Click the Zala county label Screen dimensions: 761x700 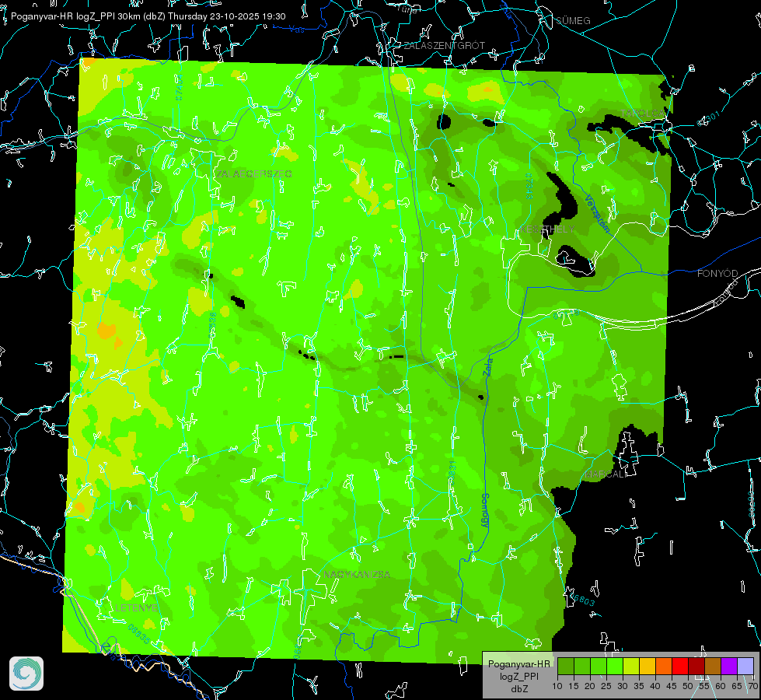[x=488, y=366]
